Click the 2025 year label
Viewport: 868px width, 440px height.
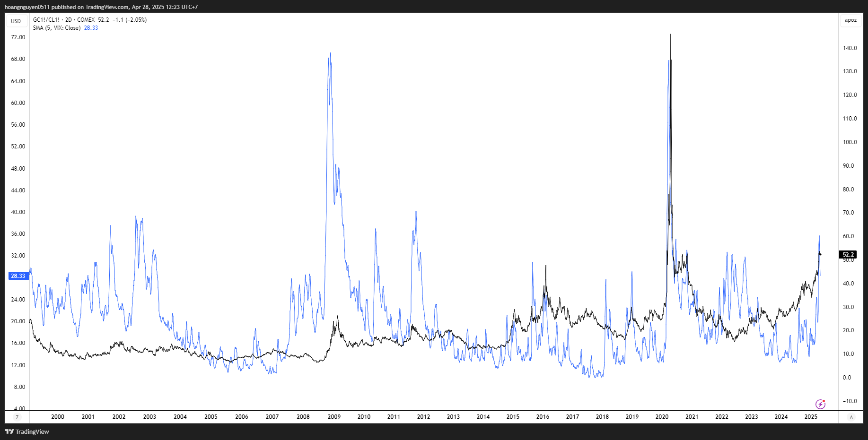[x=811, y=417]
